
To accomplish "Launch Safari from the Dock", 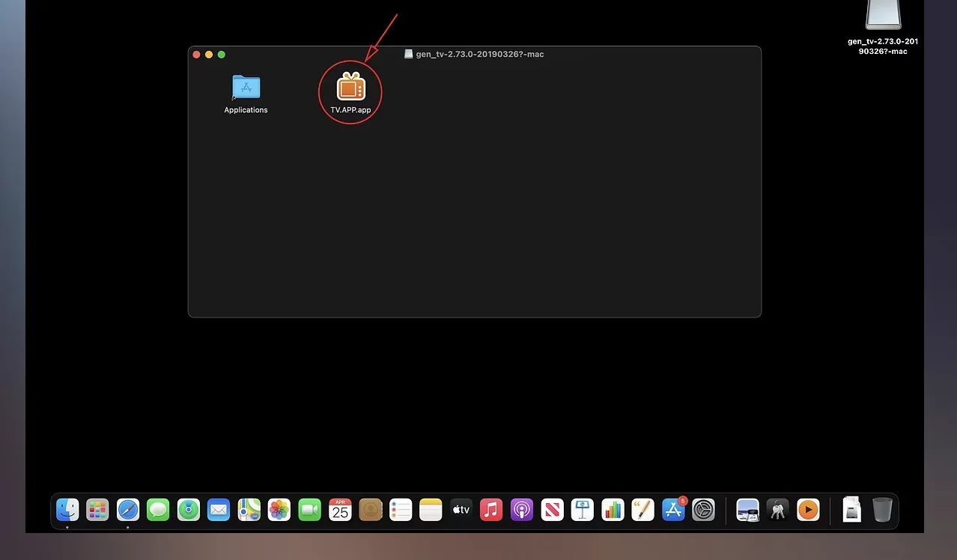I will click(x=128, y=510).
